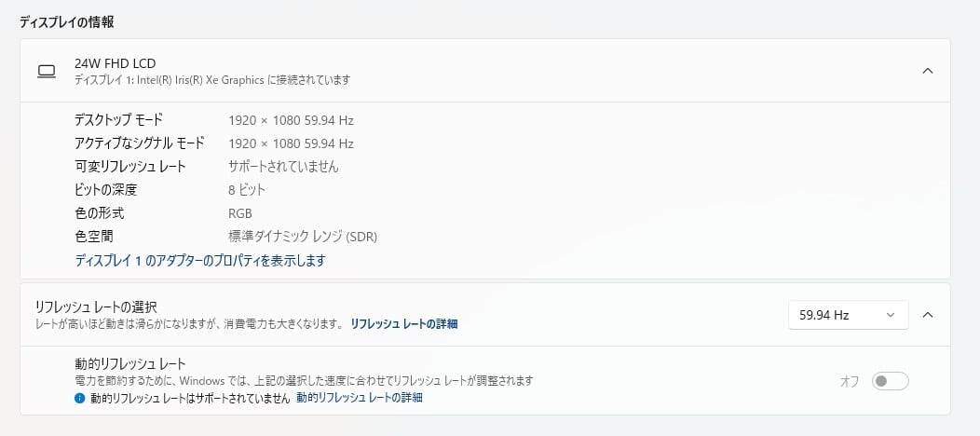This screenshot has width=980, height=436.
Task: Open the 59.94 Hz refresh rate dropdown
Action: 848,315
